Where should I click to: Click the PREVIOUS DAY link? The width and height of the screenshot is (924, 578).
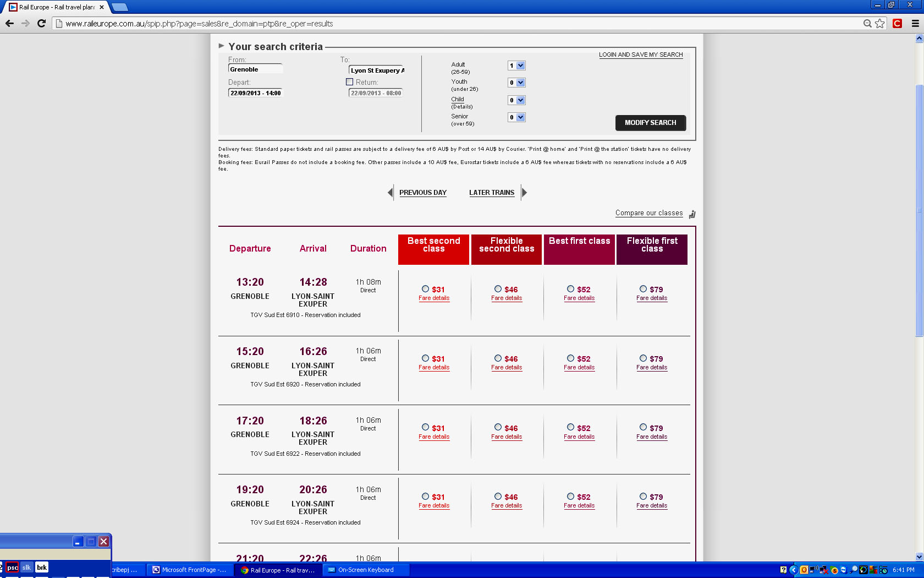pos(423,193)
